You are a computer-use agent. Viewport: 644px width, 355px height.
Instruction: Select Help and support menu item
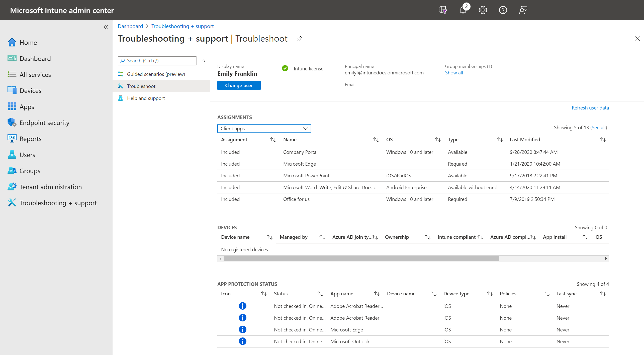coord(146,98)
